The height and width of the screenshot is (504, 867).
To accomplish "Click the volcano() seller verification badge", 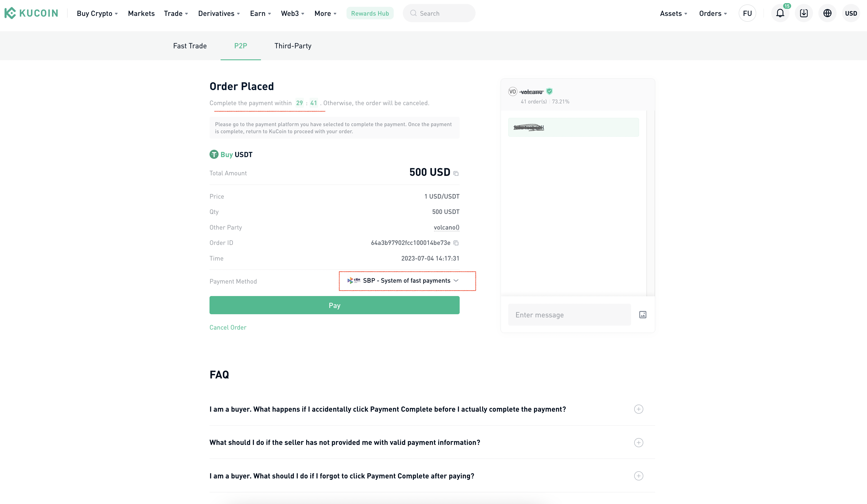I will click(x=549, y=91).
